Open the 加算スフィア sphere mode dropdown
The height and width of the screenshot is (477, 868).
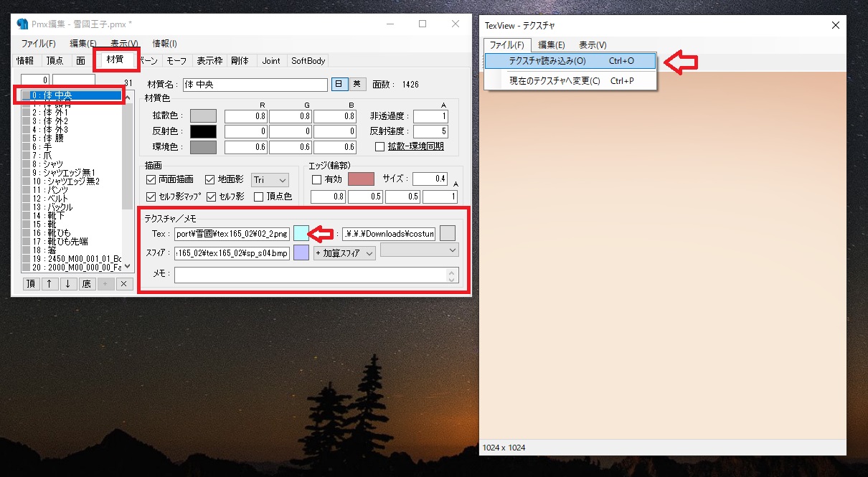tap(345, 252)
